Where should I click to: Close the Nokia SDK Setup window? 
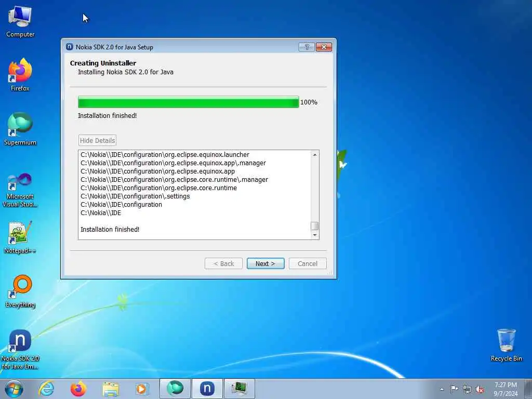pyautogui.click(x=324, y=47)
